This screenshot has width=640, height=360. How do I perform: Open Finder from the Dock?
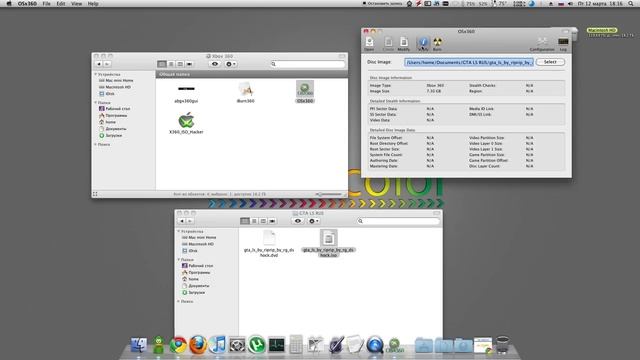pyautogui.click(x=139, y=345)
